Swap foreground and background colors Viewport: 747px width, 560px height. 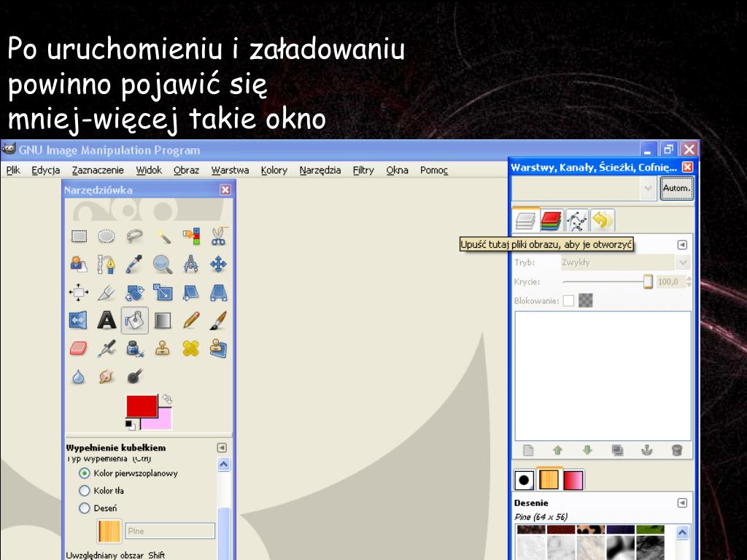(167, 398)
